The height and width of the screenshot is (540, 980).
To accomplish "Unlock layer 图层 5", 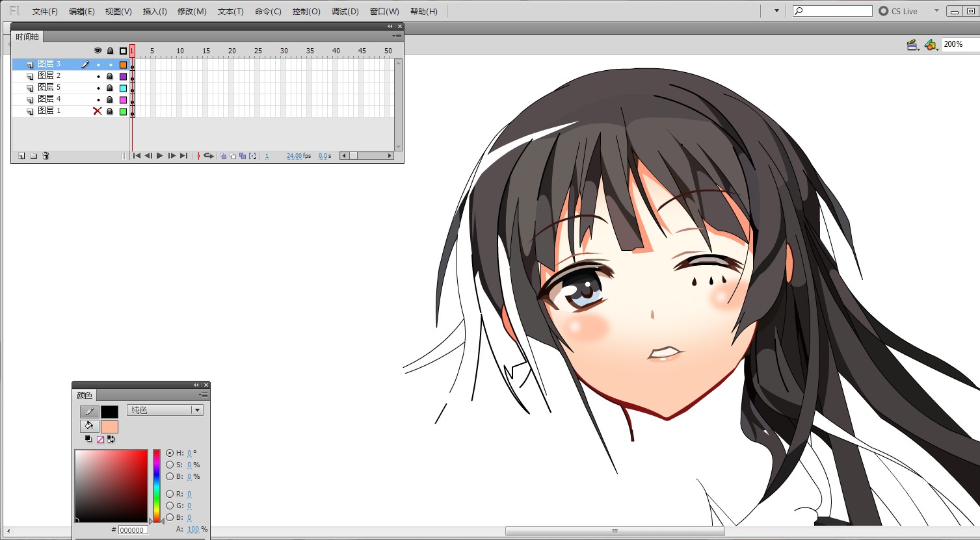I will (110, 88).
